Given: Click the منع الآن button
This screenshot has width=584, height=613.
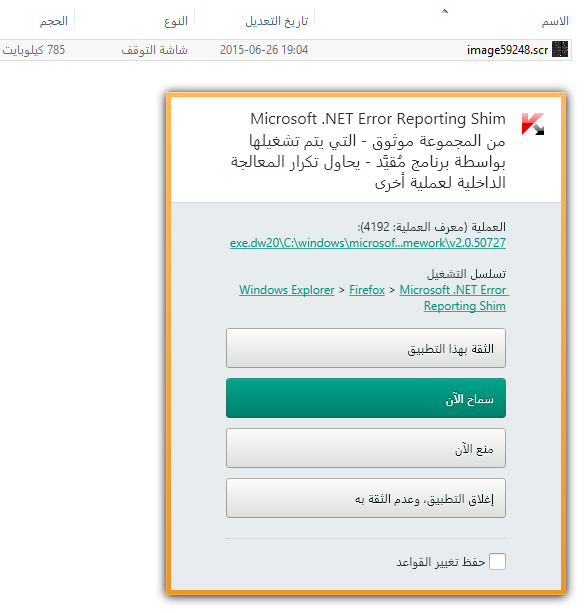Looking at the screenshot, I should click(366, 448).
